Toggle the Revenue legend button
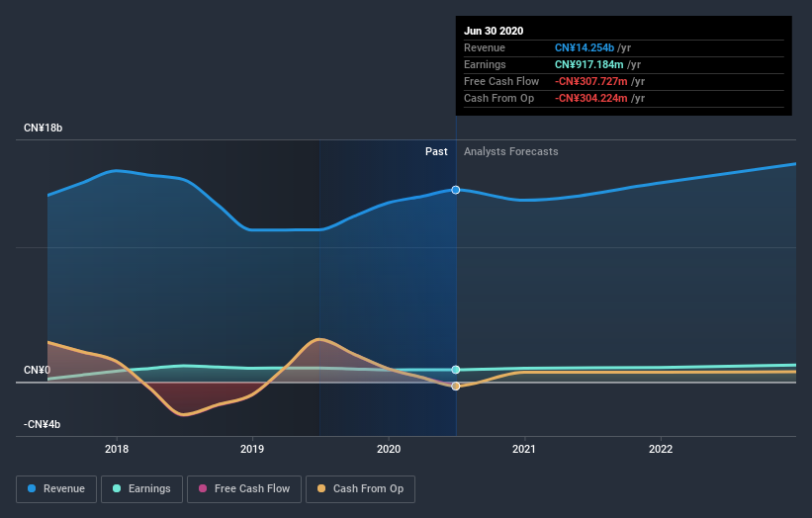This screenshot has height=518, width=812. coord(56,489)
